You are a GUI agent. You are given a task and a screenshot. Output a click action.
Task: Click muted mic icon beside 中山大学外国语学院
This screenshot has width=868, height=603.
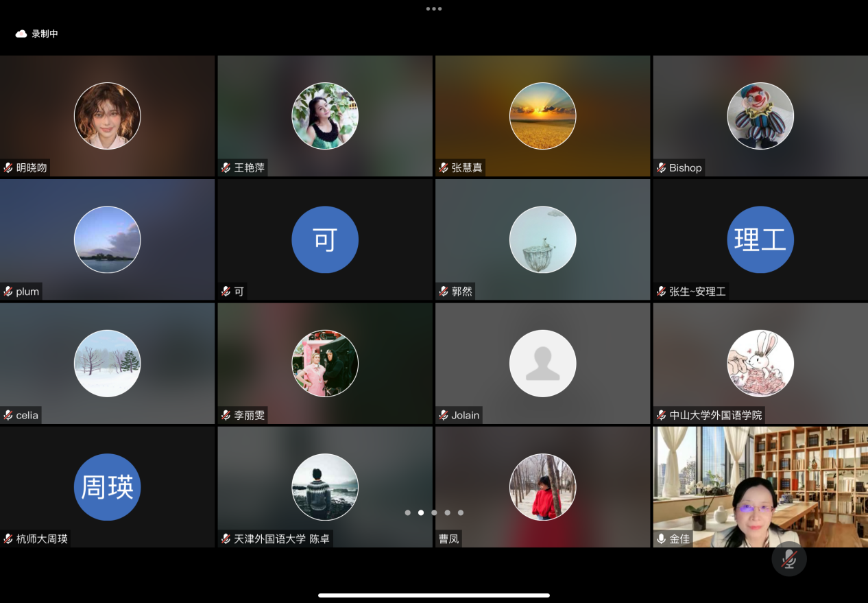tap(662, 415)
